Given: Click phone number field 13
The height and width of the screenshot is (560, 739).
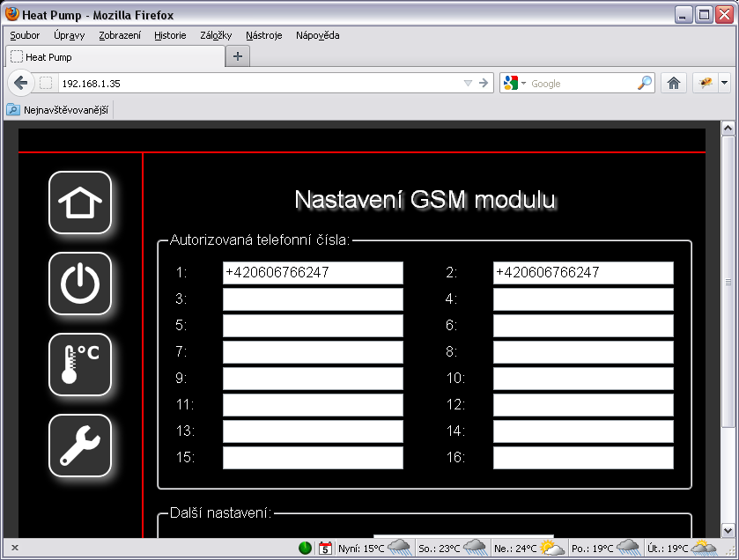Looking at the screenshot, I should click(313, 431).
